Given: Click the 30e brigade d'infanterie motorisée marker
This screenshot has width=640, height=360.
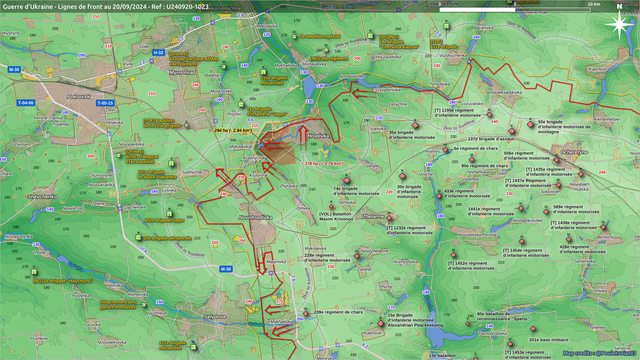Looking at the screenshot, I should (402, 176).
